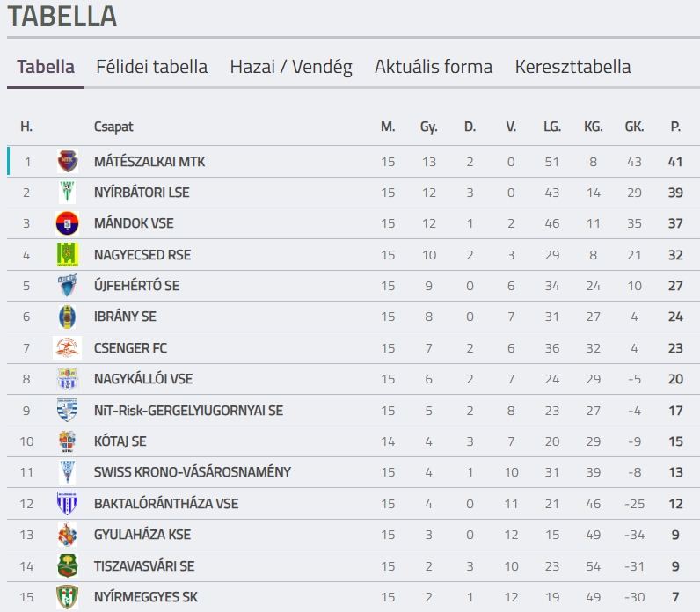
Task: Open the Hazai / Vendég tab
Action: (x=291, y=67)
